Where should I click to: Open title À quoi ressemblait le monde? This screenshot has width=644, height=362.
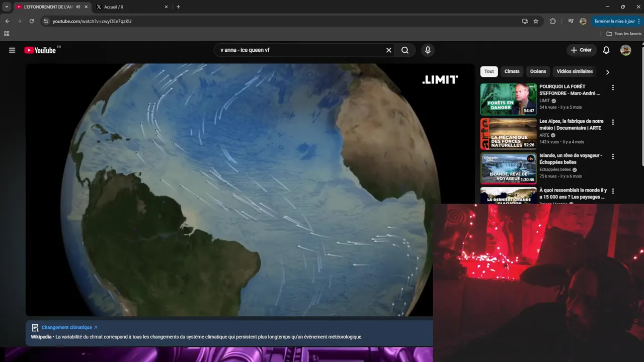point(573,194)
